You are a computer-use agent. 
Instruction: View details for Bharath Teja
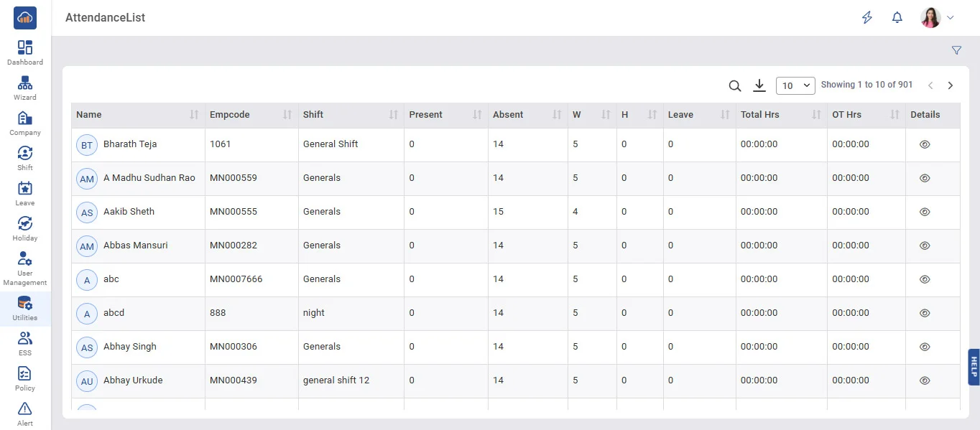925,144
